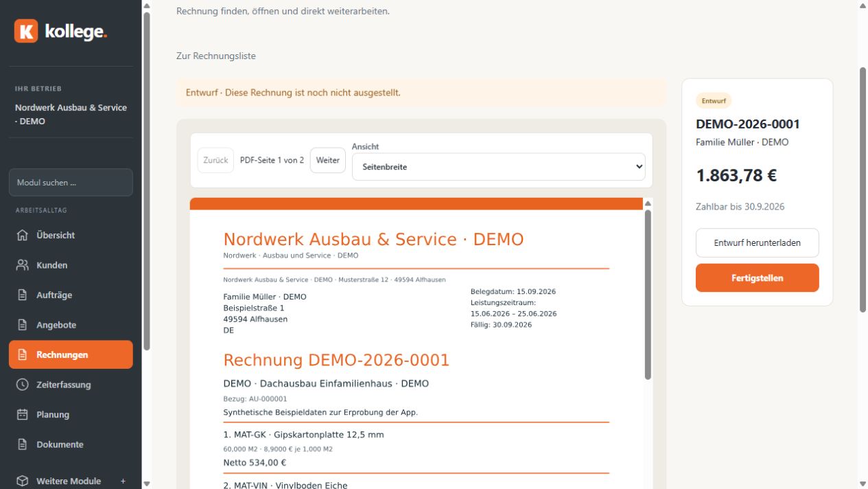Click position 2. MAT-VIN Vinylboden Eiche

[285, 486]
